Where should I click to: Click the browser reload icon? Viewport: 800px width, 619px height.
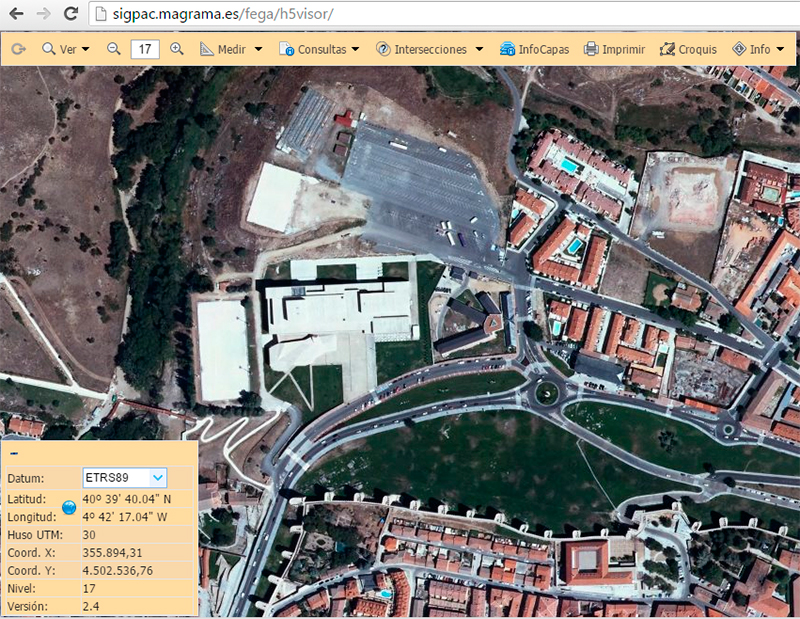pos(70,14)
